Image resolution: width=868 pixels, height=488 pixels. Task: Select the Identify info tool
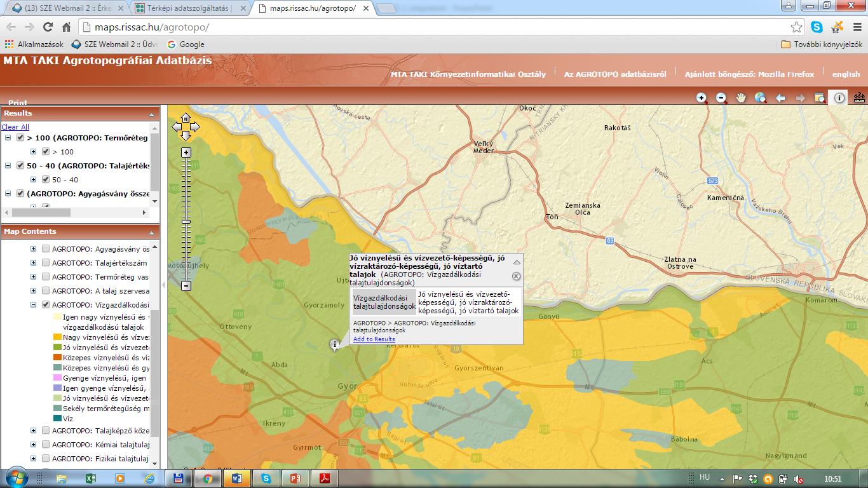pos(839,98)
